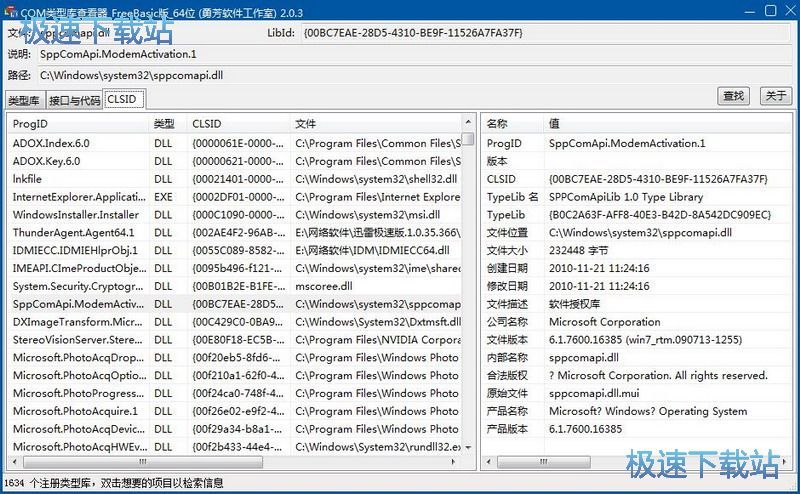Select the DXImageTransform.Micr... row
Screen dimensions: 800x494
click(235, 322)
